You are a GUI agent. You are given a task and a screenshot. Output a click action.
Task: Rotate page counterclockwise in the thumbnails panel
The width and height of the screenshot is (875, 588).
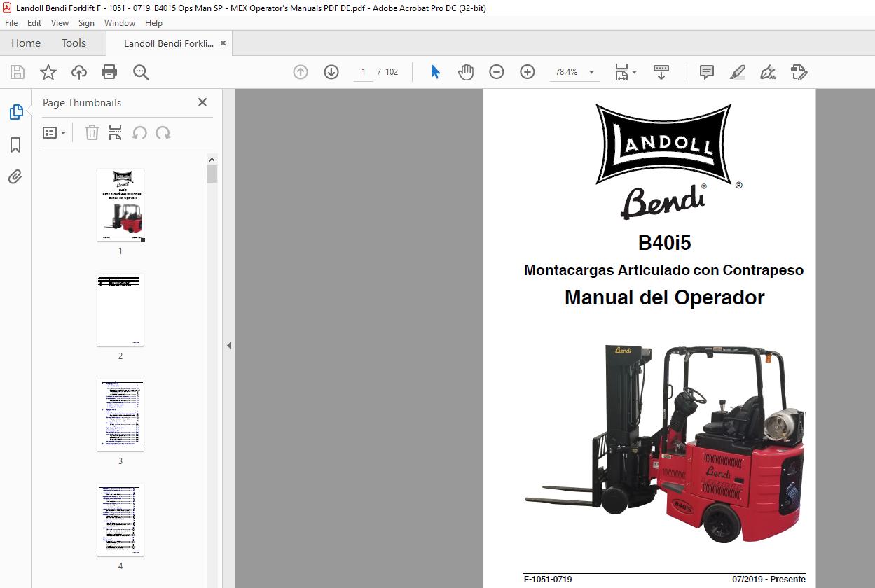[x=139, y=132]
